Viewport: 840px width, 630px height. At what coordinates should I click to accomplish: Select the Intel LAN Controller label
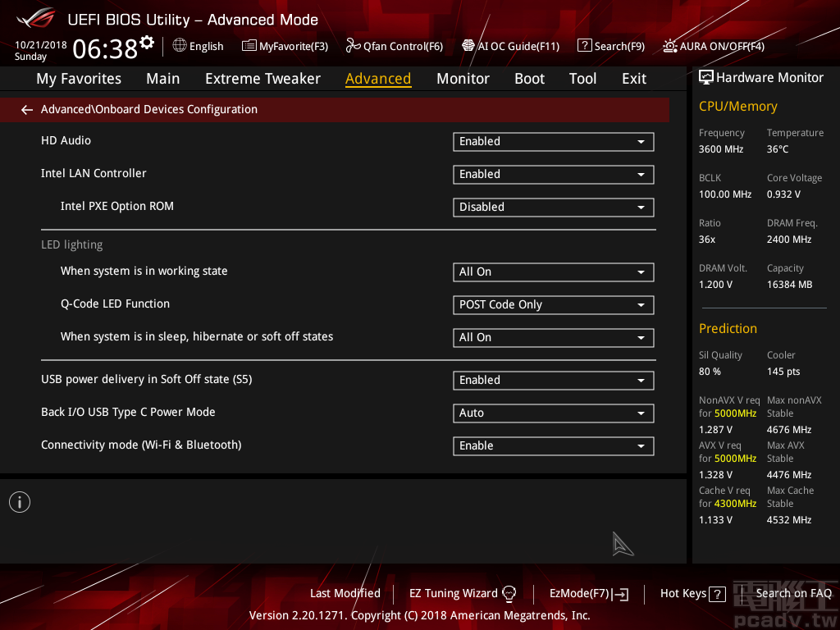tap(94, 173)
